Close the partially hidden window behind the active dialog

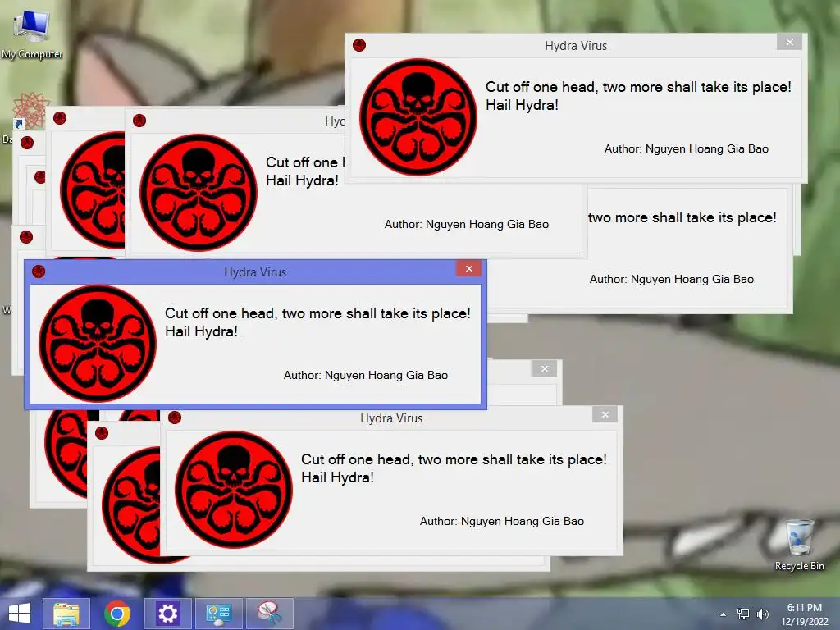(545, 368)
